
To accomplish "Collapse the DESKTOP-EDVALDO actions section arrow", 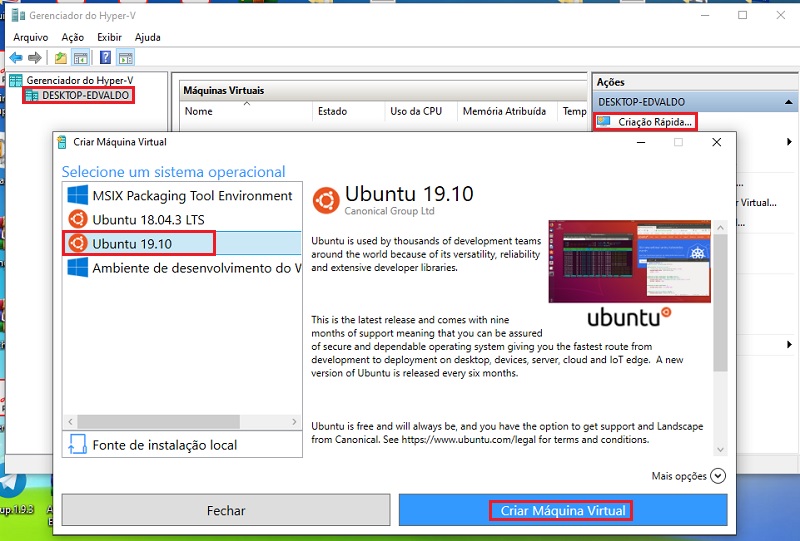I will (x=788, y=102).
